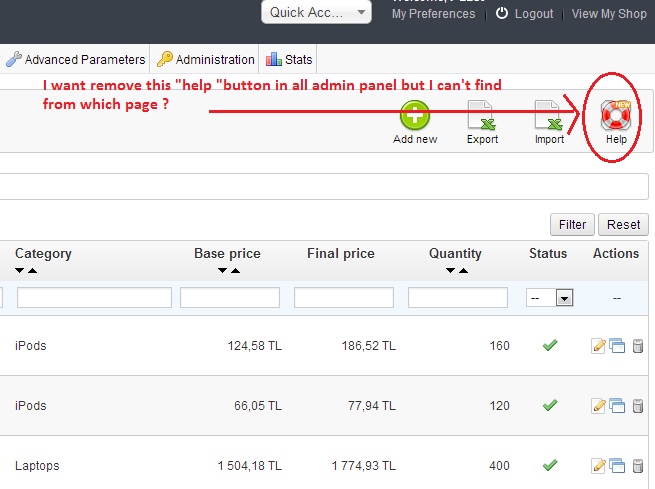The width and height of the screenshot is (655, 489).
Task: Edit the 66,05 TL iPods product
Action: (x=598, y=405)
